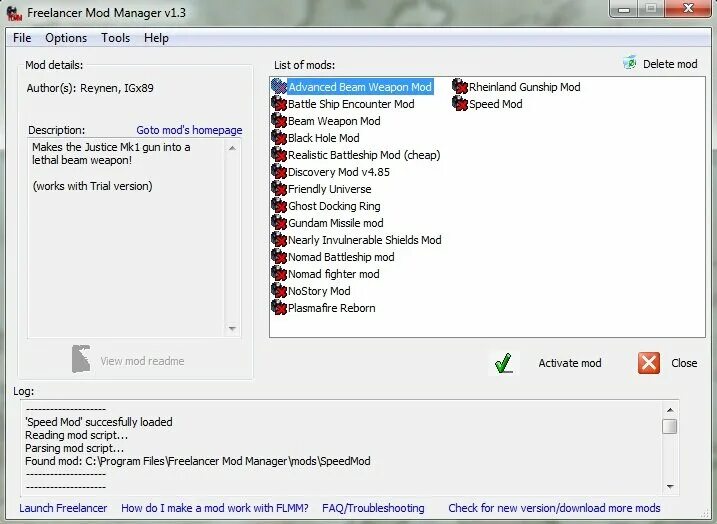The width and height of the screenshot is (717, 524).
Task: Click the Speed Mod status icon
Action: (460, 103)
